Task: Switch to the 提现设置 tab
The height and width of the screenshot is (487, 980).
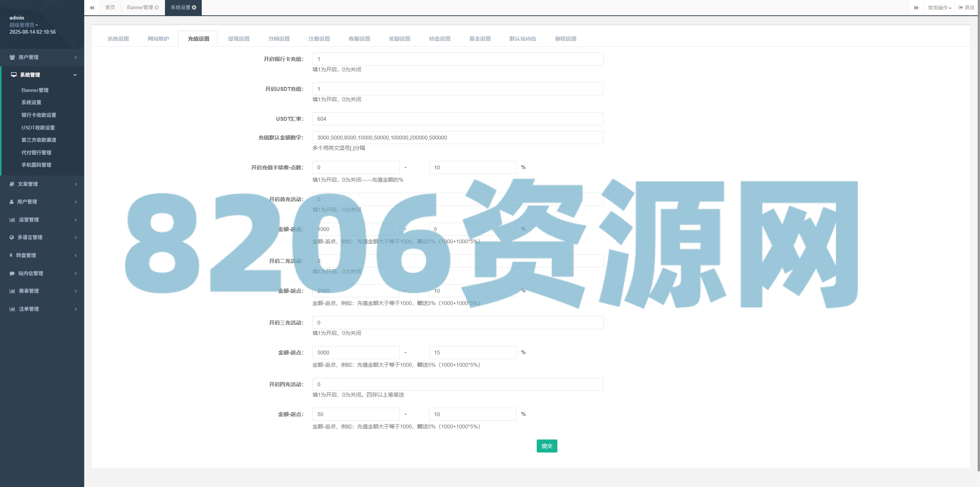Action: pyautogui.click(x=239, y=38)
